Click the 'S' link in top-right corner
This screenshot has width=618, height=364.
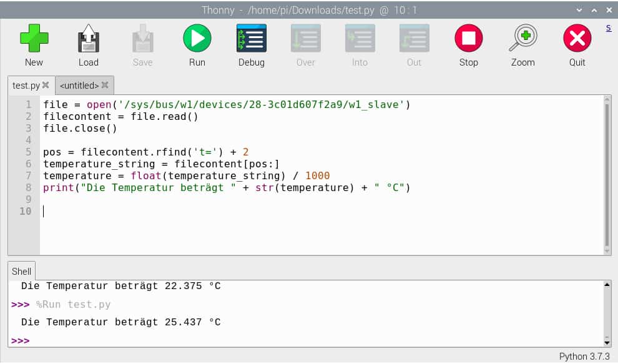pyautogui.click(x=609, y=28)
